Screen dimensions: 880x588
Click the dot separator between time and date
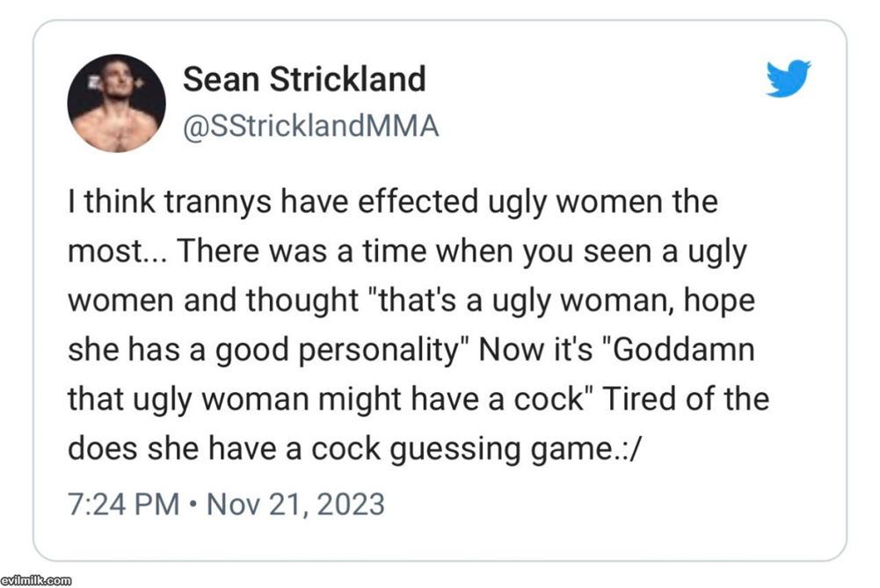[x=193, y=504]
